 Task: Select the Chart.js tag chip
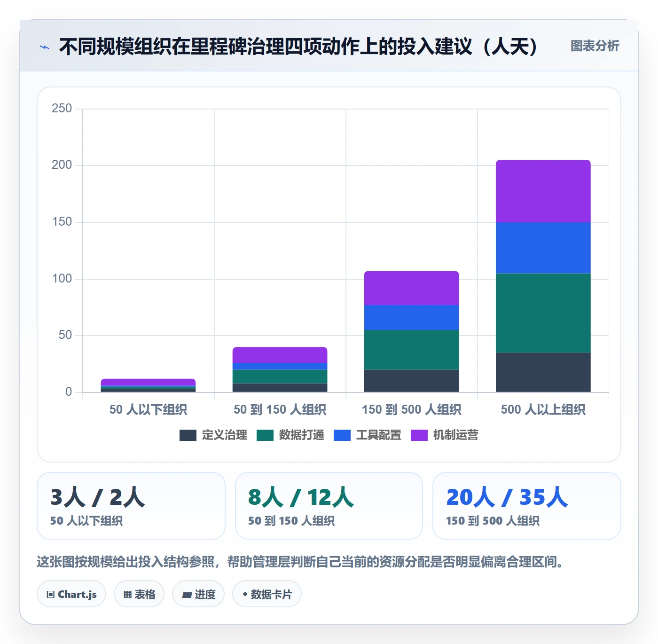pos(71,594)
